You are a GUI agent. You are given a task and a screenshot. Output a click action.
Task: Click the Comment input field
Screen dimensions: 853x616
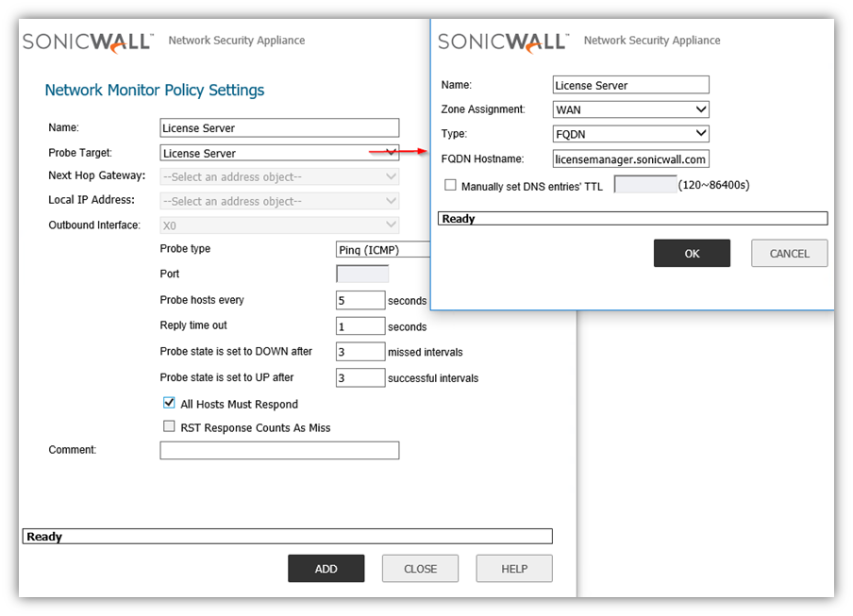tap(279, 450)
